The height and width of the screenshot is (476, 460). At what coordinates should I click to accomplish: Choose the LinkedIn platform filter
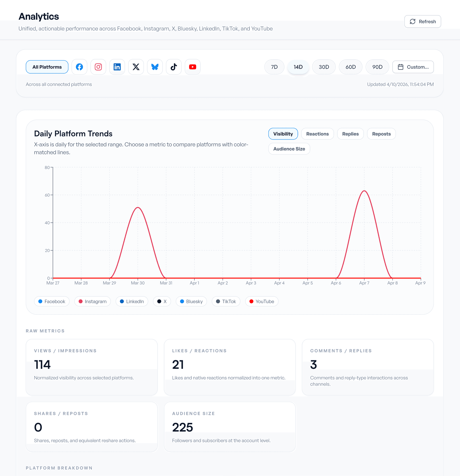[x=117, y=67]
